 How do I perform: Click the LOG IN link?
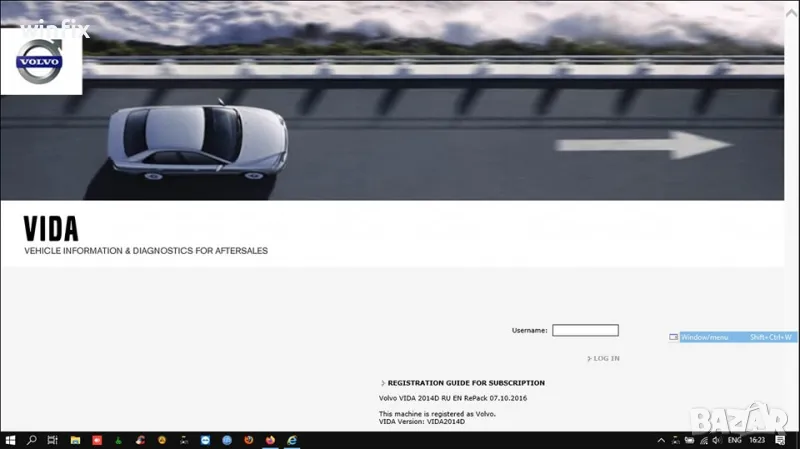[x=606, y=359]
